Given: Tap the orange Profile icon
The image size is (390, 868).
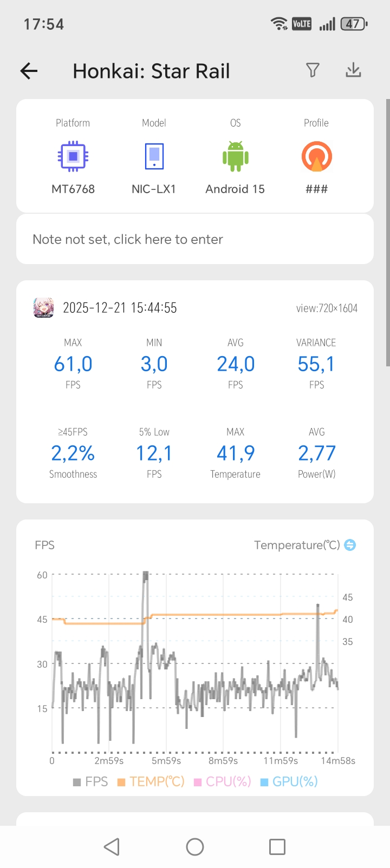Looking at the screenshot, I should click(x=316, y=156).
